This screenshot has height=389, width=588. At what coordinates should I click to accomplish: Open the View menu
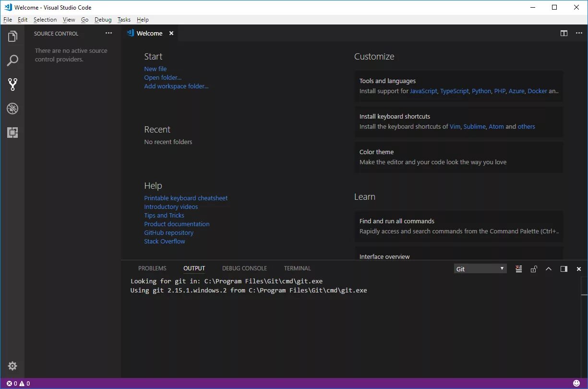(x=69, y=20)
